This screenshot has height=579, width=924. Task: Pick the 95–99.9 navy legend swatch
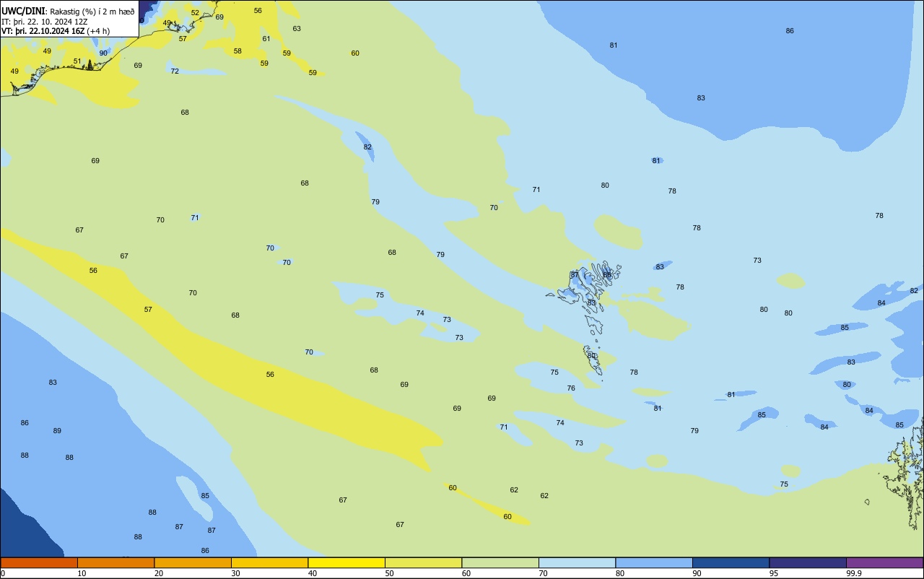tap(808, 562)
